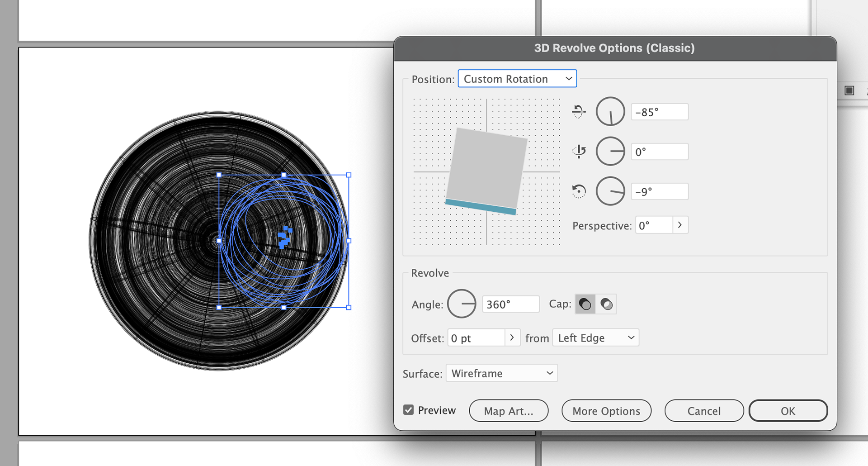The width and height of the screenshot is (868, 466).
Task: Adjust the Z-axis rotation dial
Action: [610, 191]
